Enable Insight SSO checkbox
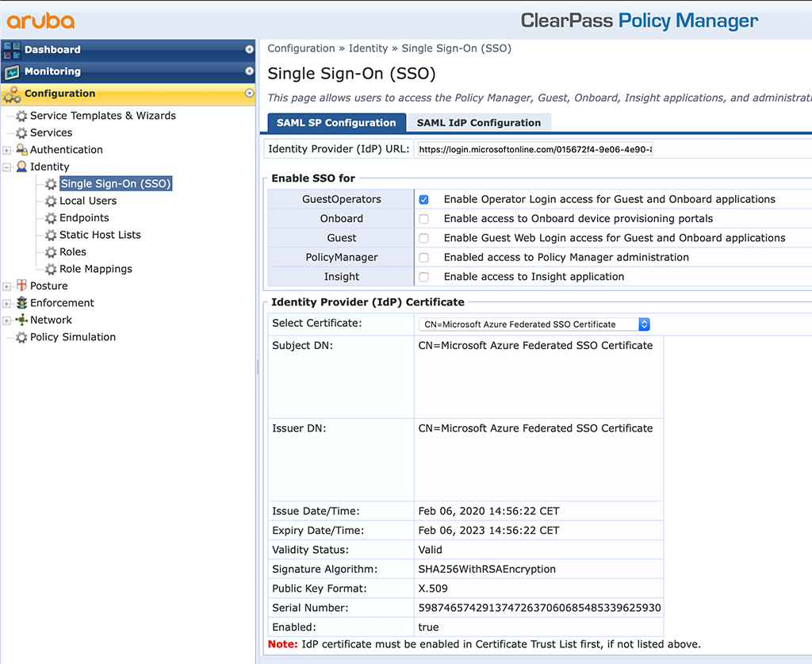Viewport: 812px width, 664px height. point(423,277)
